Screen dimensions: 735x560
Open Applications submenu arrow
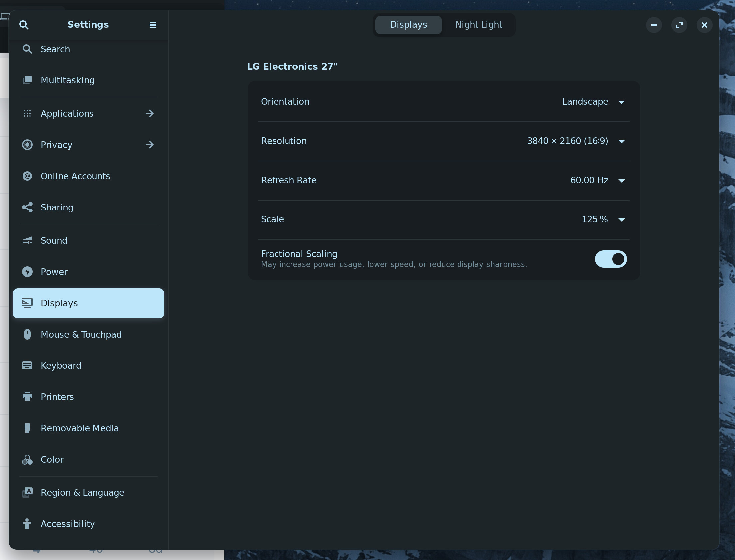[150, 114]
